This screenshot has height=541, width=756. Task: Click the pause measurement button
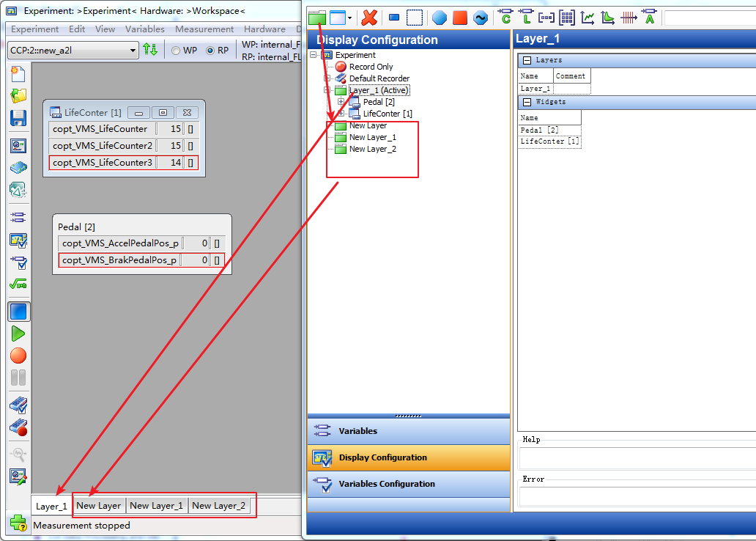(18, 378)
